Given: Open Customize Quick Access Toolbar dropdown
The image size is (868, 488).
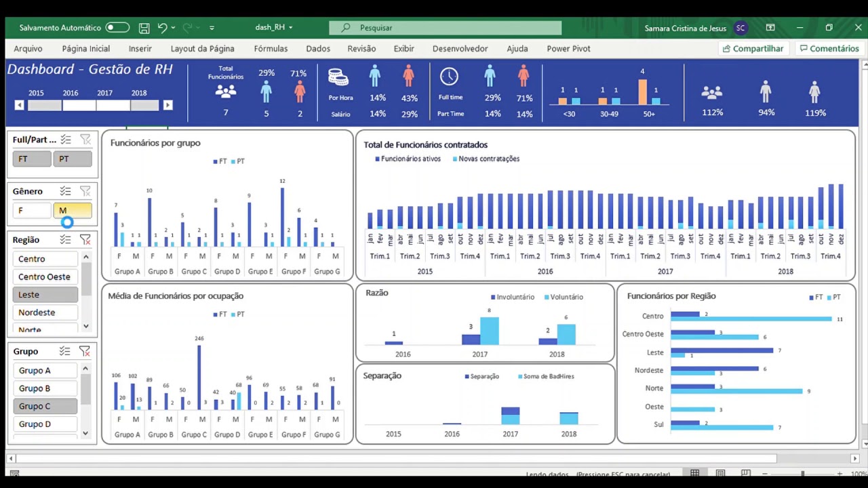Looking at the screenshot, I should click(212, 28).
